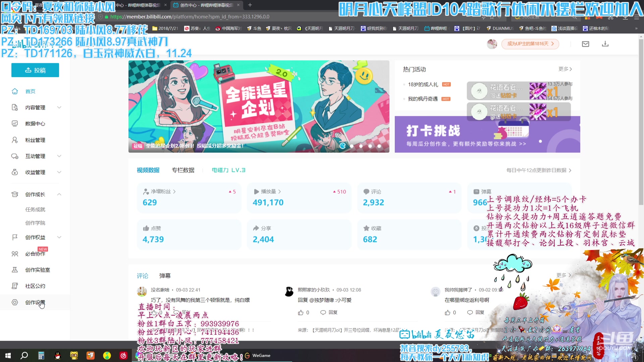Open 18岁的成人礼 activity link

point(423,84)
